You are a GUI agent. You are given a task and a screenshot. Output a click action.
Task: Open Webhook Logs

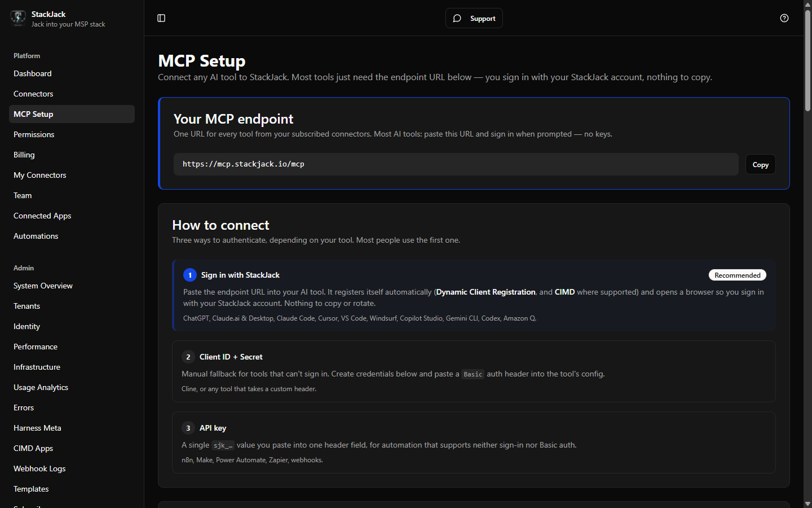72,468
